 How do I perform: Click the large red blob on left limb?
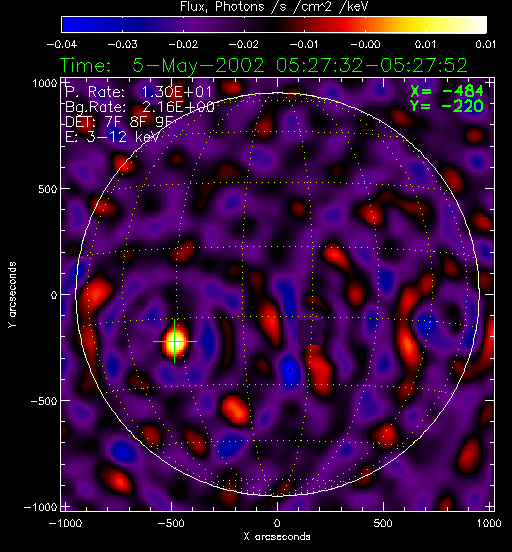pyautogui.click(x=96, y=295)
